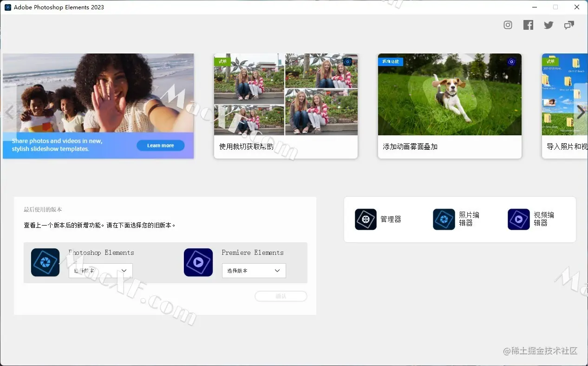Click camera badge on dog card
This screenshot has width=588, height=366.
(511, 61)
